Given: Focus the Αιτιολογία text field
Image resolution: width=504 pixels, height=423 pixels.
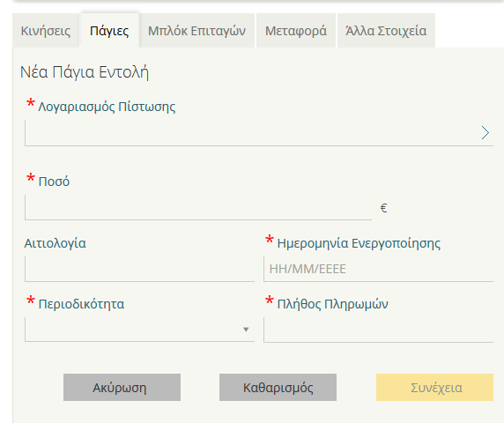Looking at the screenshot, I should [x=139, y=269].
